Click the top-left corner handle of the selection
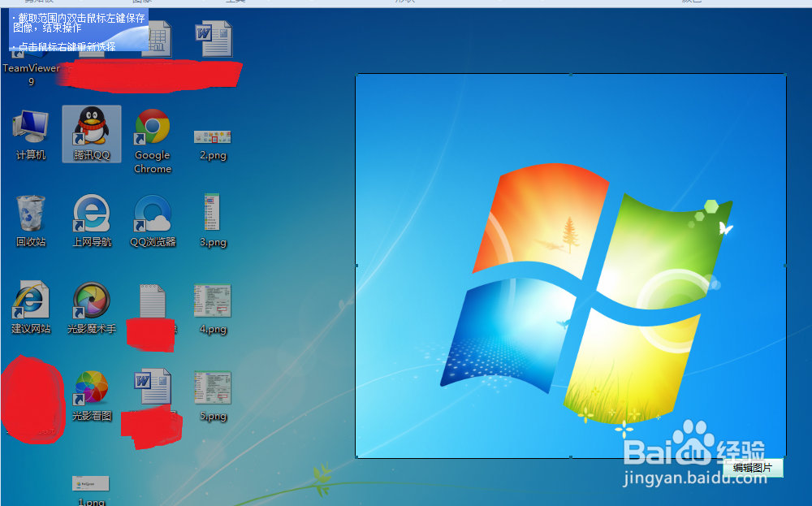The height and width of the screenshot is (506, 812). pyautogui.click(x=356, y=74)
